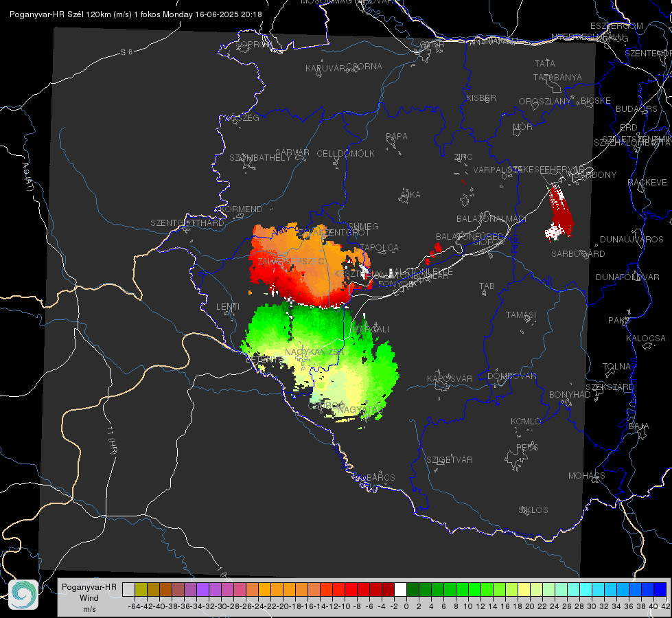Click the 'S 6' road label
The height and width of the screenshot is (618, 672).
tap(126, 52)
